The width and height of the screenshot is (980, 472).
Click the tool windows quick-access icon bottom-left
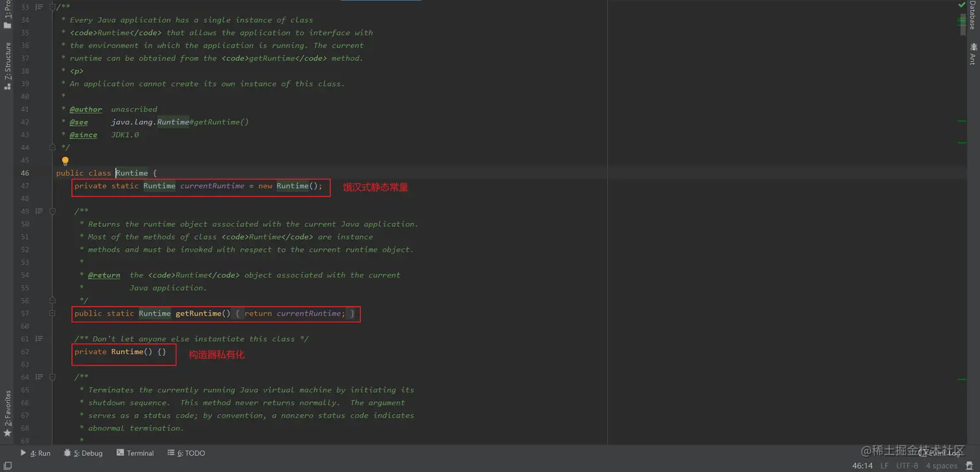(x=8, y=466)
